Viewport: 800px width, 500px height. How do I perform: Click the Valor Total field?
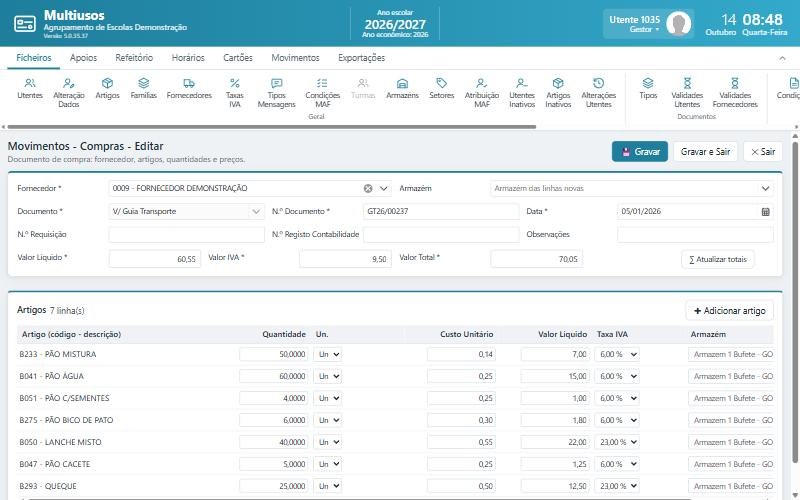click(x=536, y=259)
